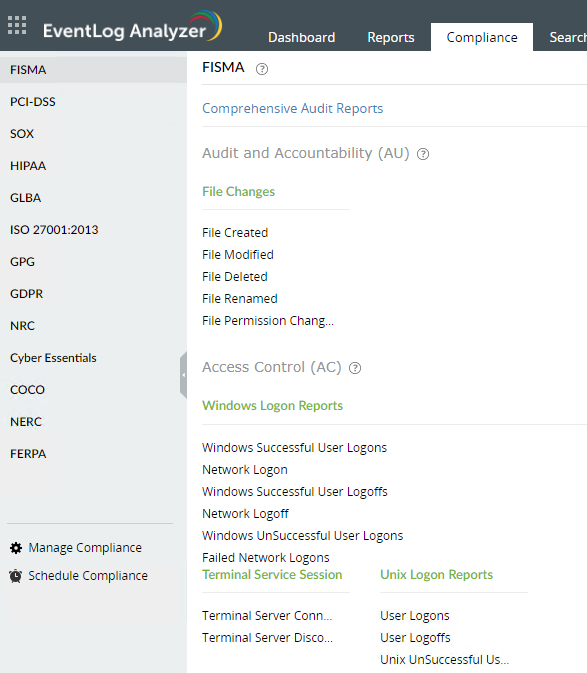587x673 pixels.
Task: Switch to the Reports tab
Action: [391, 37]
